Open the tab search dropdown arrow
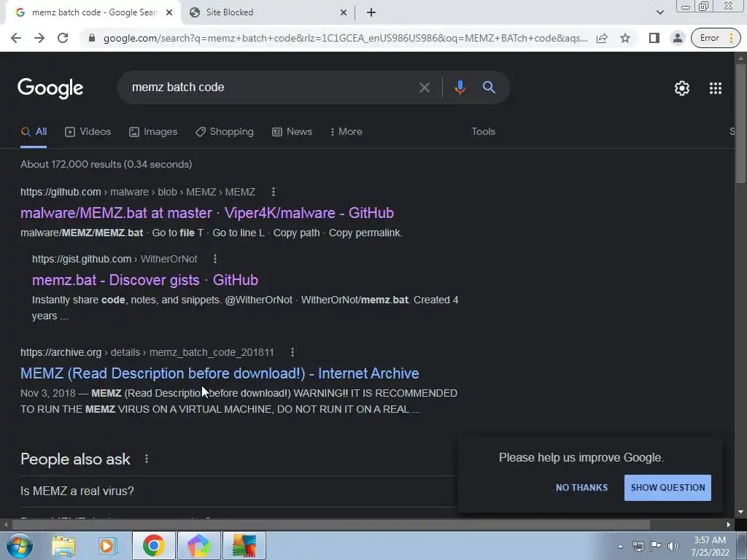The height and width of the screenshot is (560, 747). tap(659, 12)
